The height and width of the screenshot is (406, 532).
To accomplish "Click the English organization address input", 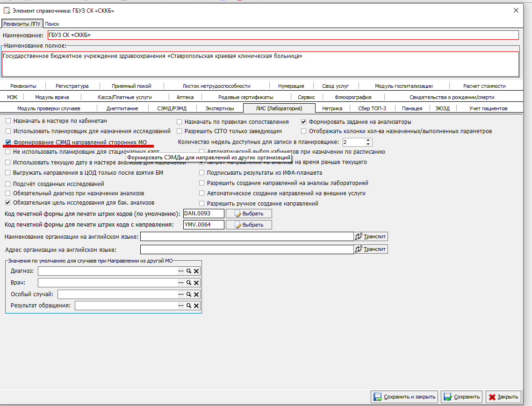I will [247, 249].
